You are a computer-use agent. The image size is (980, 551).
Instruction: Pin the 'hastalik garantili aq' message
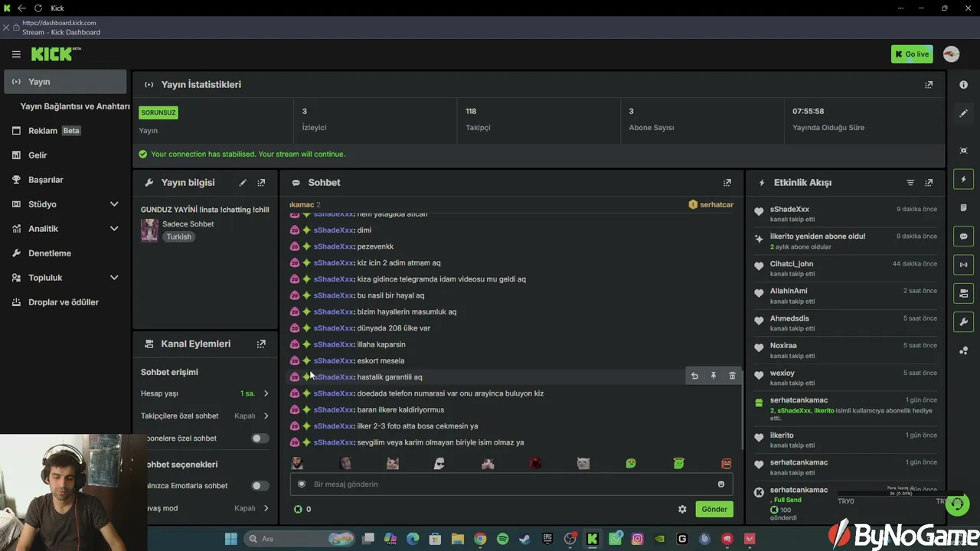[714, 376]
